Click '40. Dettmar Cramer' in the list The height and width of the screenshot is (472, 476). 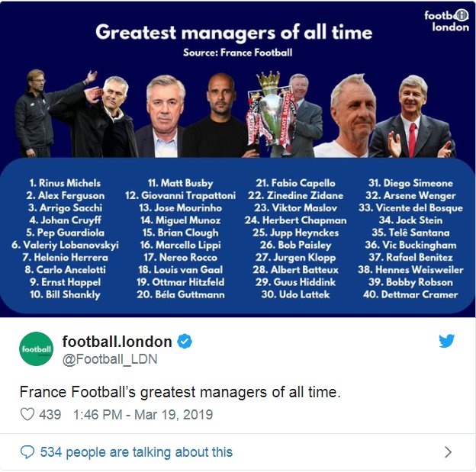coord(410,294)
